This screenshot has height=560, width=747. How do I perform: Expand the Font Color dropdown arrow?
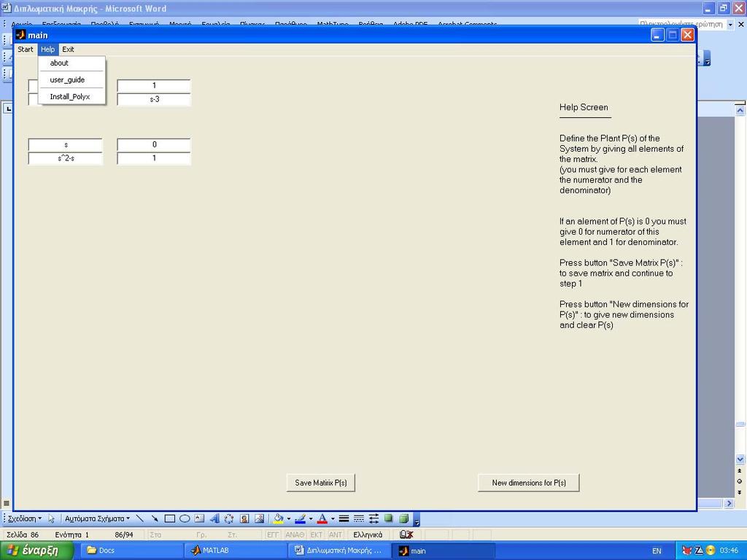pyautogui.click(x=333, y=518)
